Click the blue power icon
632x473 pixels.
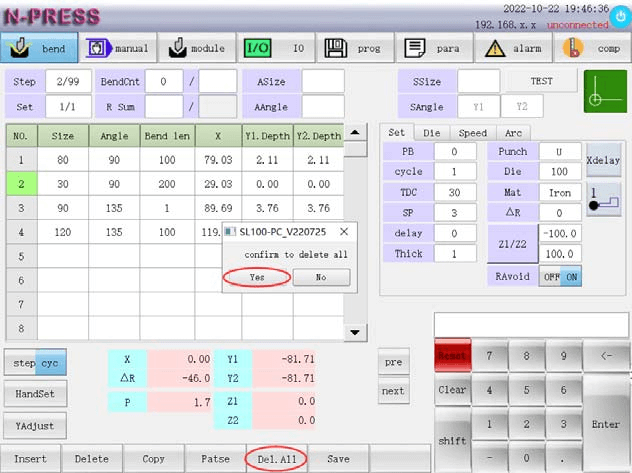pyautogui.click(x=620, y=16)
